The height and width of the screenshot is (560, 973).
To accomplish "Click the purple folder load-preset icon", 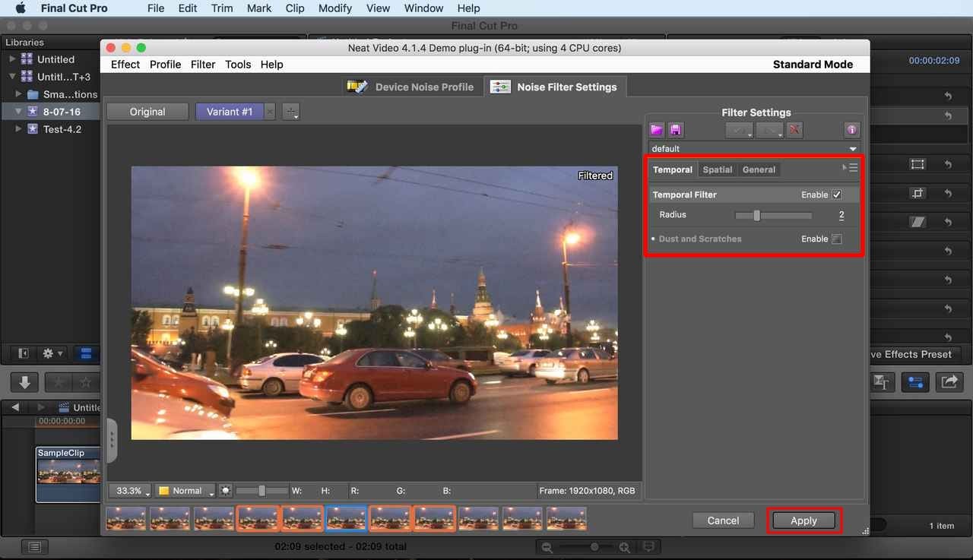I will (658, 130).
